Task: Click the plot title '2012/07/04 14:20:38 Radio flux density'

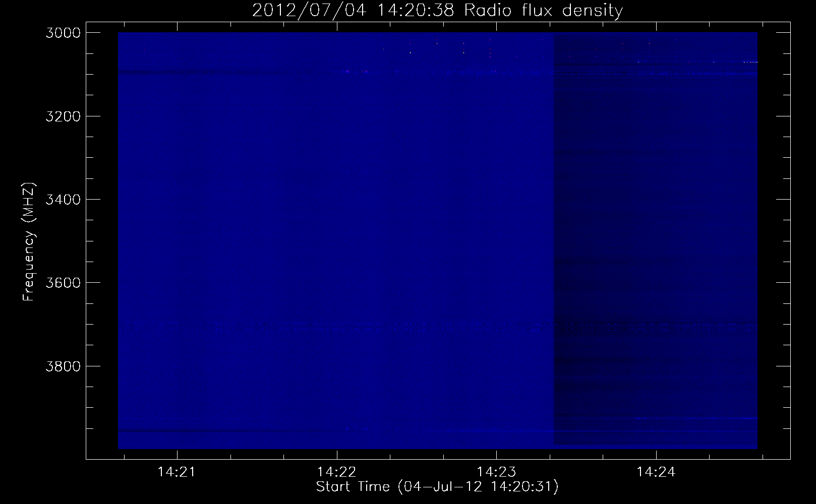Action: pos(437,10)
